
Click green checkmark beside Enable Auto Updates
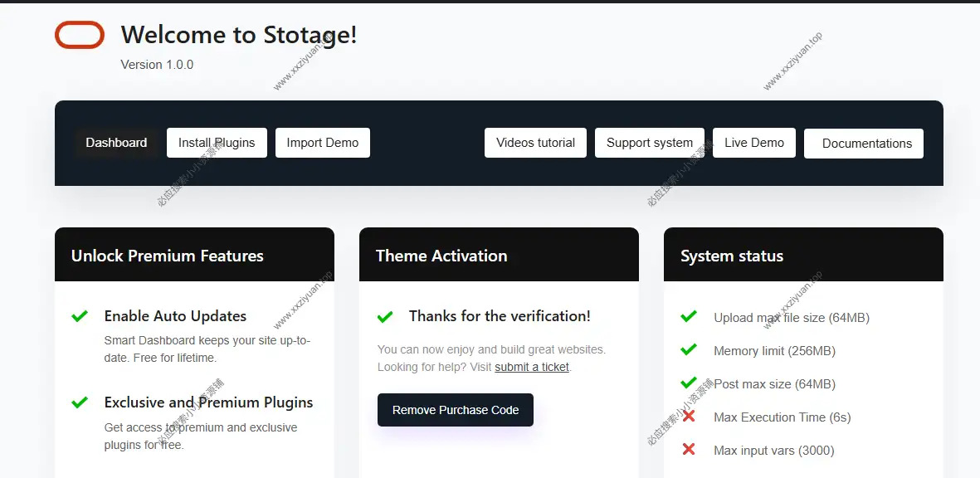tap(80, 316)
